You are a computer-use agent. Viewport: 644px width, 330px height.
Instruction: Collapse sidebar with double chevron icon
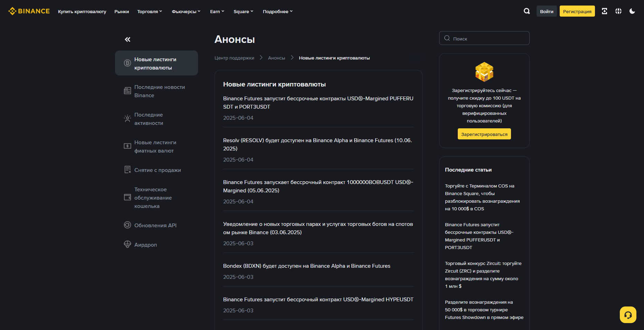tap(127, 39)
